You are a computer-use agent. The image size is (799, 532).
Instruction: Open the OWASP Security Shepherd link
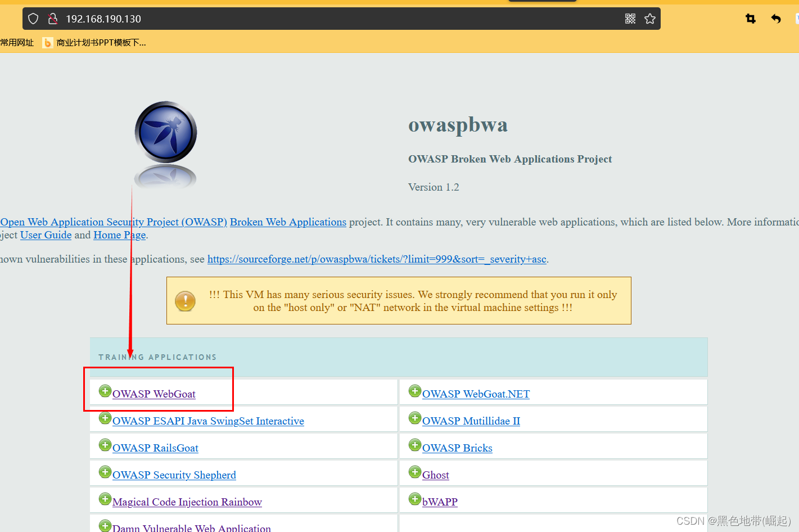[174, 475]
